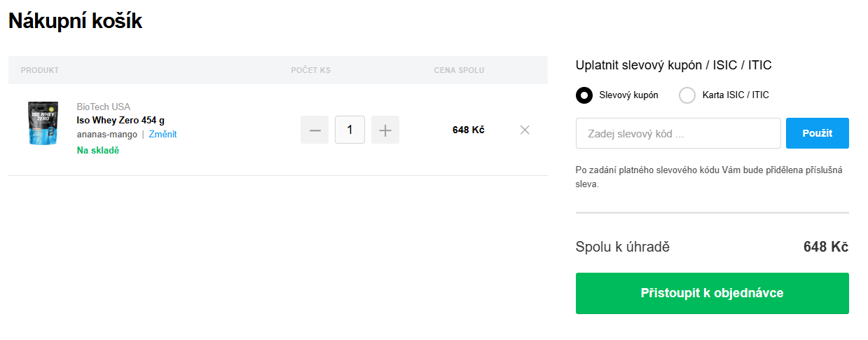
Task: Decrease quantity with the minus button
Action: pyautogui.click(x=315, y=130)
